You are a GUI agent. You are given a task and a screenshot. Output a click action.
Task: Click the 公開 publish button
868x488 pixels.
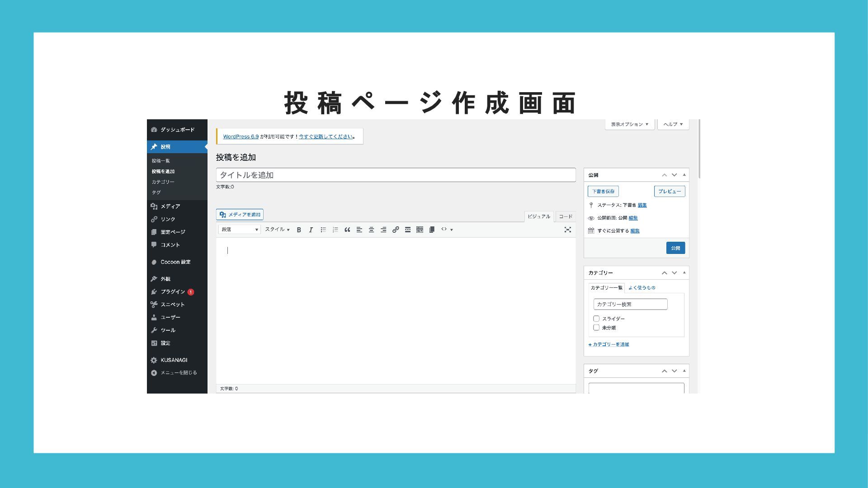click(x=675, y=248)
